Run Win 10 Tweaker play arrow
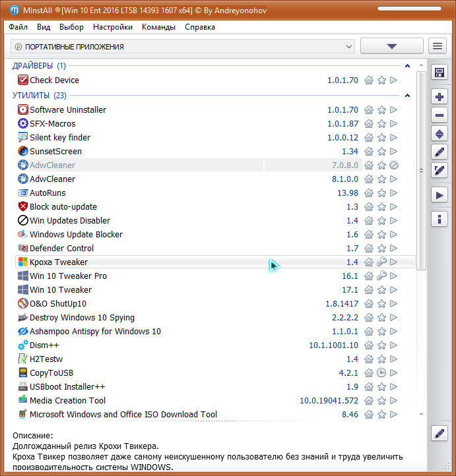456x476 pixels. pos(394,290)
